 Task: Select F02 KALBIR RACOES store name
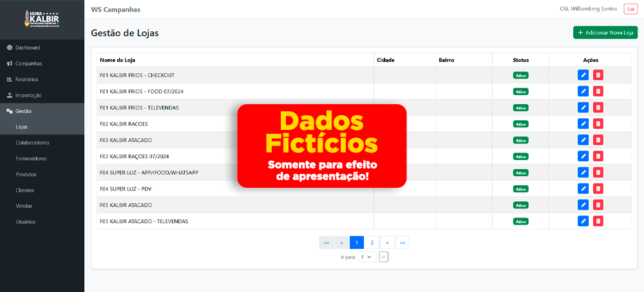pyautogui.click(x=124, y=124)
